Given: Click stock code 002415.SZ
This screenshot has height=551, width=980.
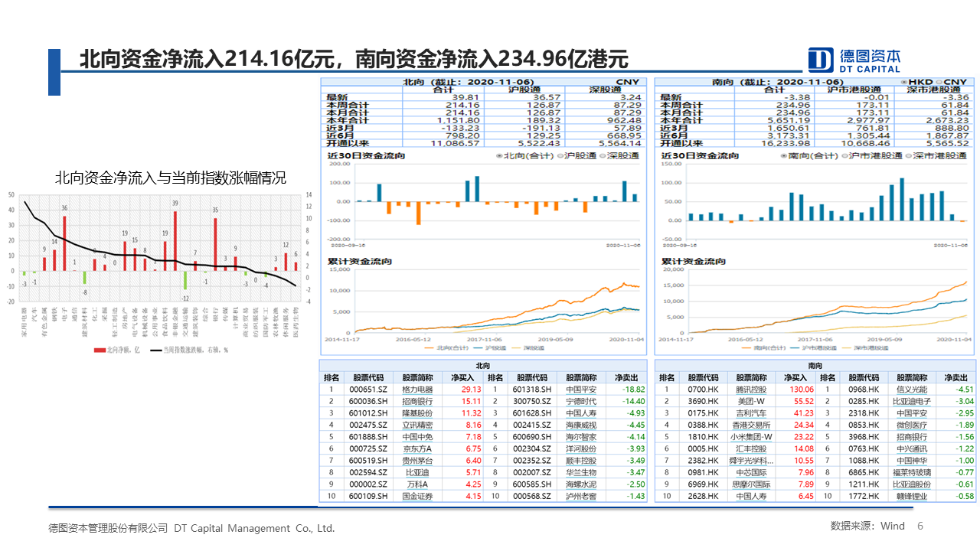Looking at the screenshot, I should tap(532, 425).
